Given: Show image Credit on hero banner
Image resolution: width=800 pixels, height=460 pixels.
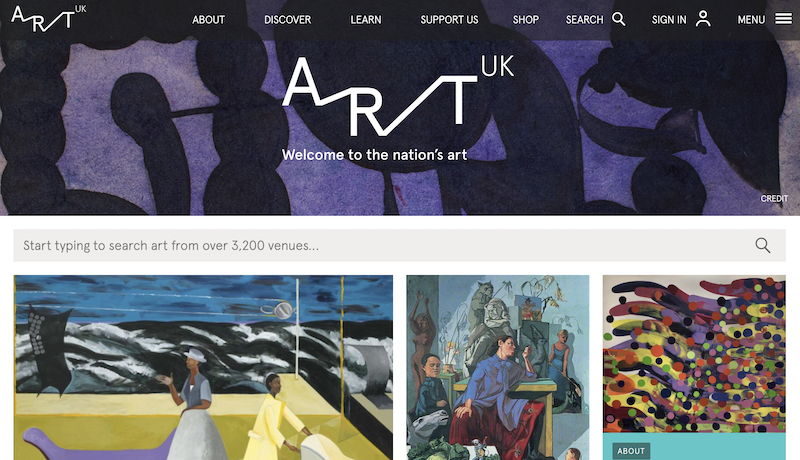Looking at the screenshot, I should point(774,198).
